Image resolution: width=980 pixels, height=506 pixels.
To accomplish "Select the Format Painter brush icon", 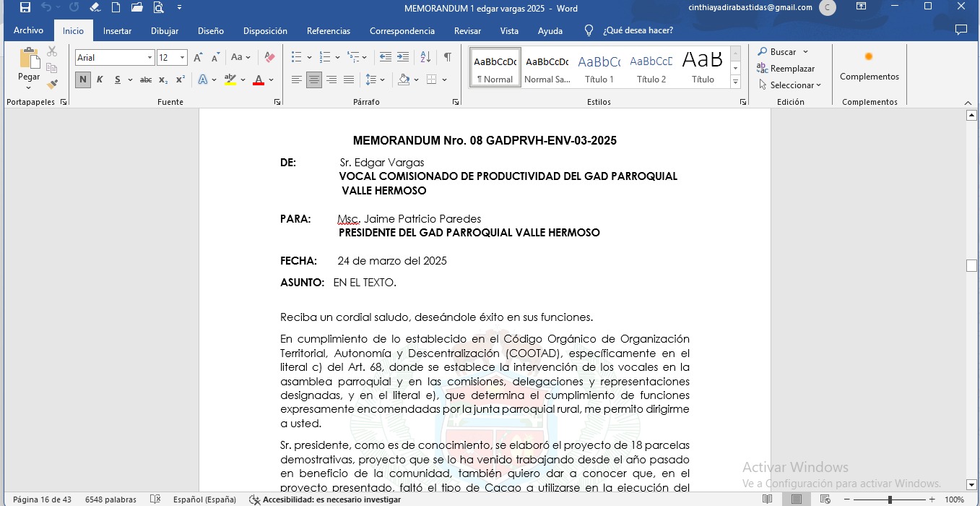I will pyautogui.click(x=52, y=84).
